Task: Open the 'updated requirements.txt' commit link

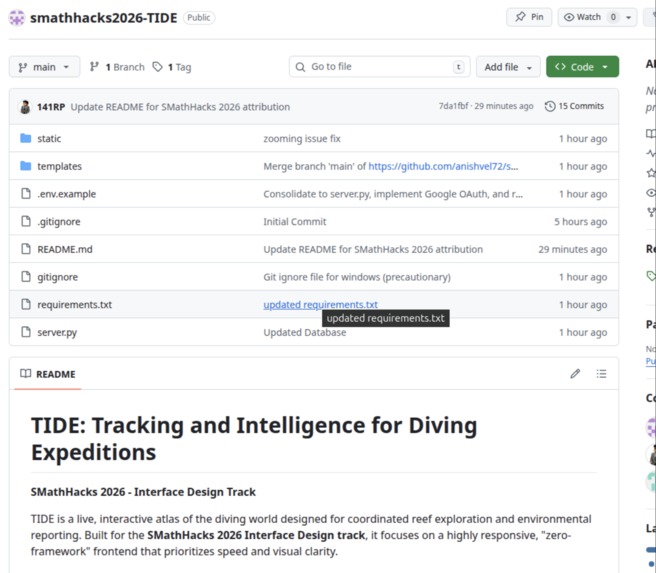Action: [x=320, y=304]
